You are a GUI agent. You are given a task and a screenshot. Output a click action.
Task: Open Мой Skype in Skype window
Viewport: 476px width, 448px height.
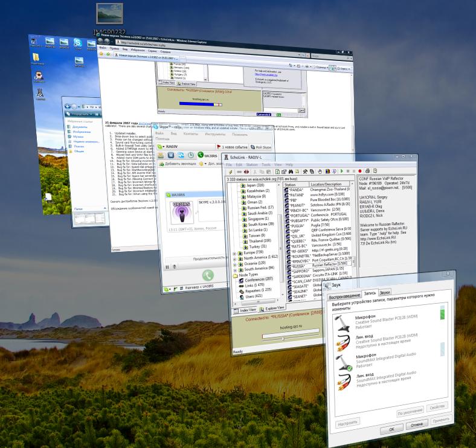pos(261,147)
